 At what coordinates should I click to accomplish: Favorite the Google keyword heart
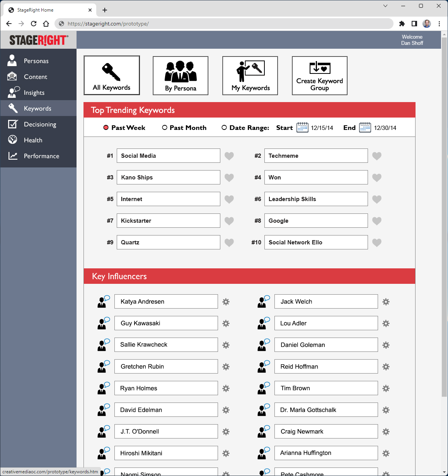377,221
